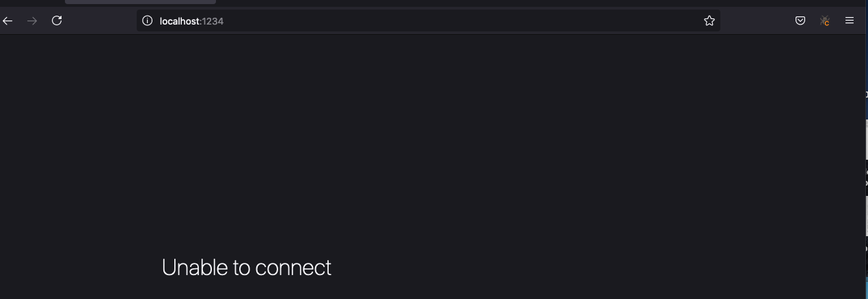Click blank toolbar space left of Pocket
The height and width of the screenshot is (299, 868).
point(756,21)
